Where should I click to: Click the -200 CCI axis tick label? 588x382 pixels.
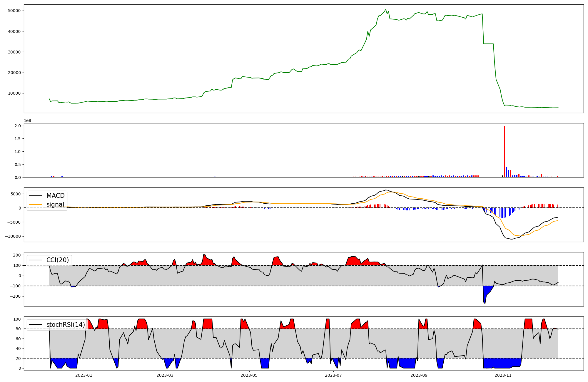[x=15, y=296]
